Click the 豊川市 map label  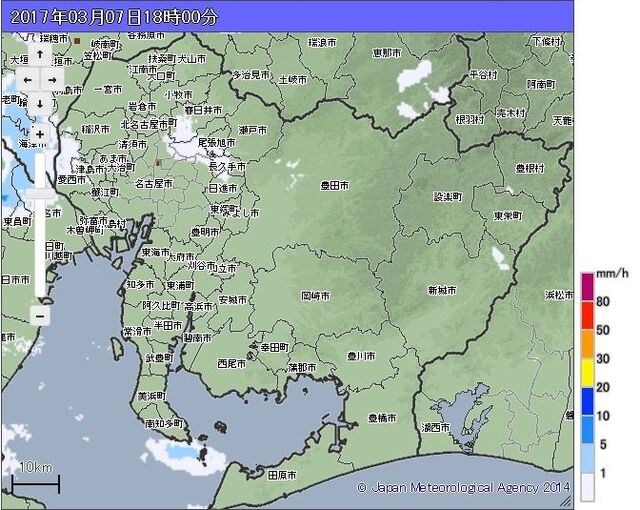point(361,356)
